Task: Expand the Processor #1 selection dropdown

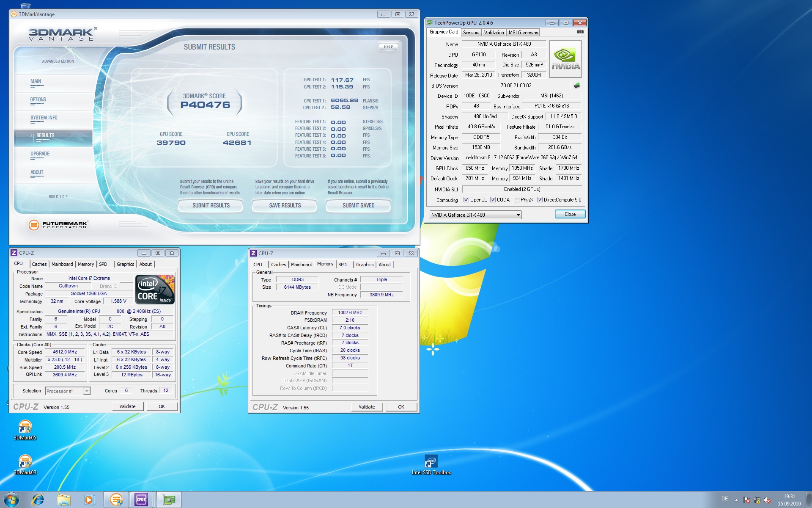Action: coord(86,391)
